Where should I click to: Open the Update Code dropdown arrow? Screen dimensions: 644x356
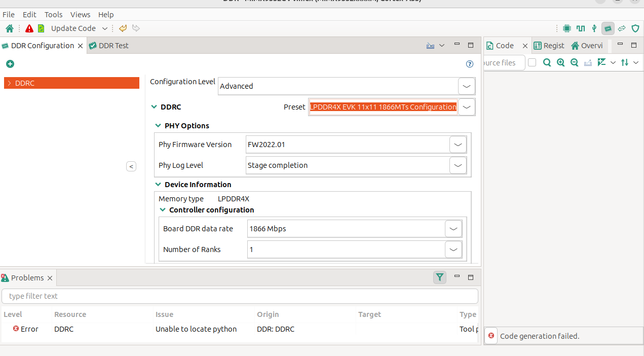[105, 28]
